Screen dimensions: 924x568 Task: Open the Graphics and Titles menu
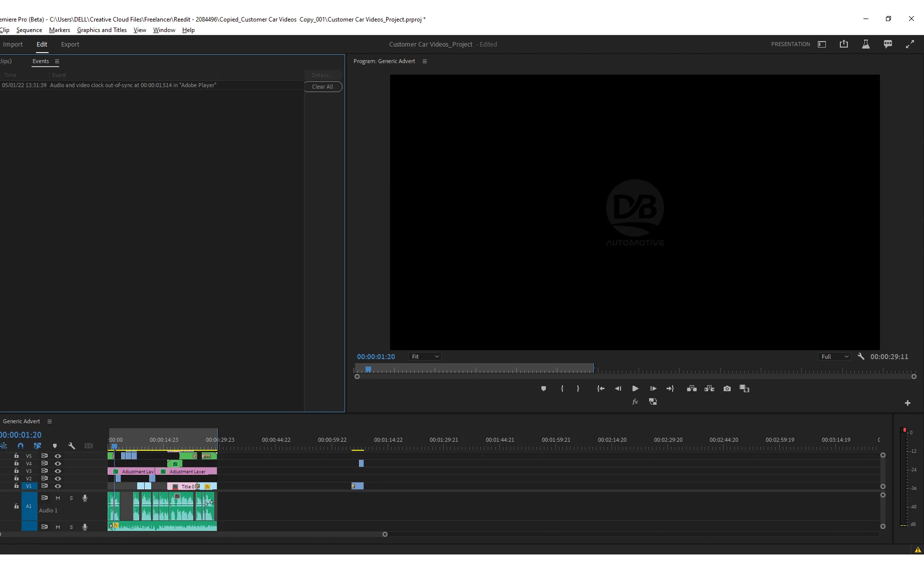click(102, 30)
